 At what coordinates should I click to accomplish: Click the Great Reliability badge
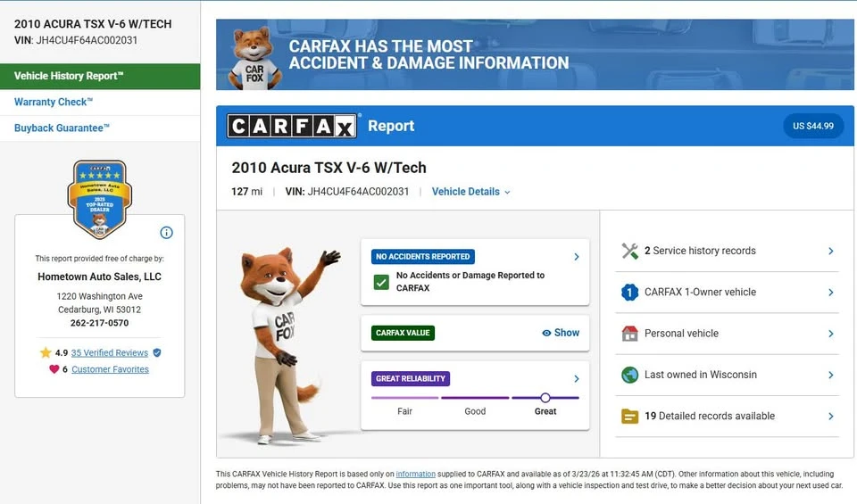pos(411,378)
